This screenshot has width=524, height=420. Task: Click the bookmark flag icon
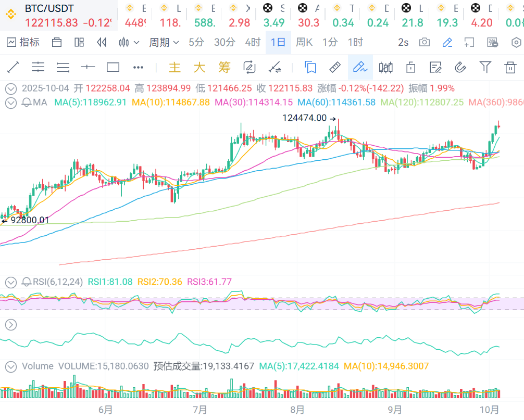310,67
